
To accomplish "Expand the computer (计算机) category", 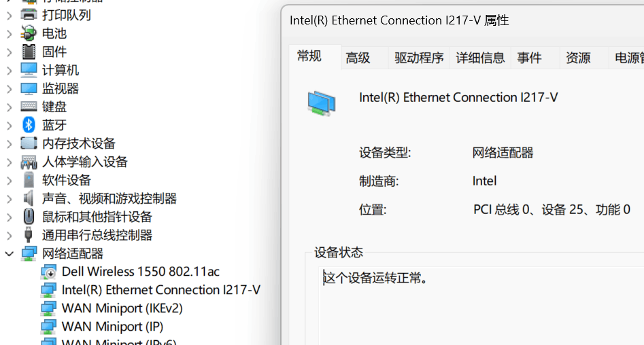I will pyautogui.click(x=9, y=70).
